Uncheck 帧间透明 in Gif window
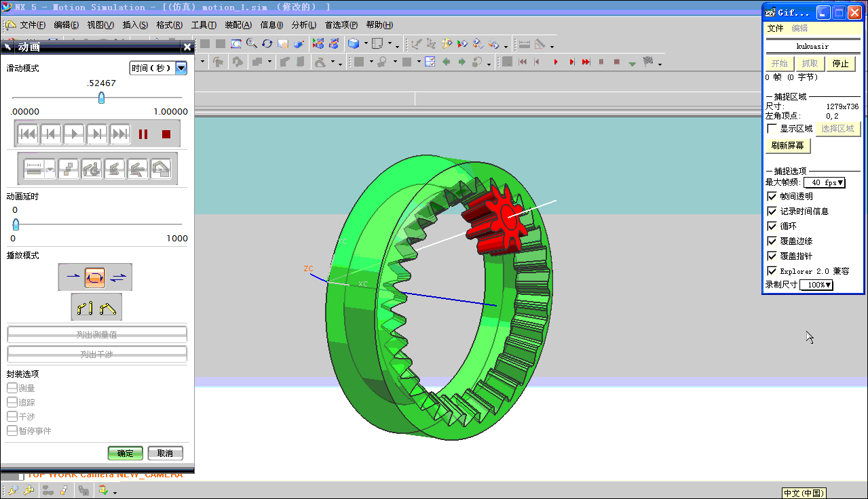This screenshot has height=499, width=868. (x=772, y=196)
